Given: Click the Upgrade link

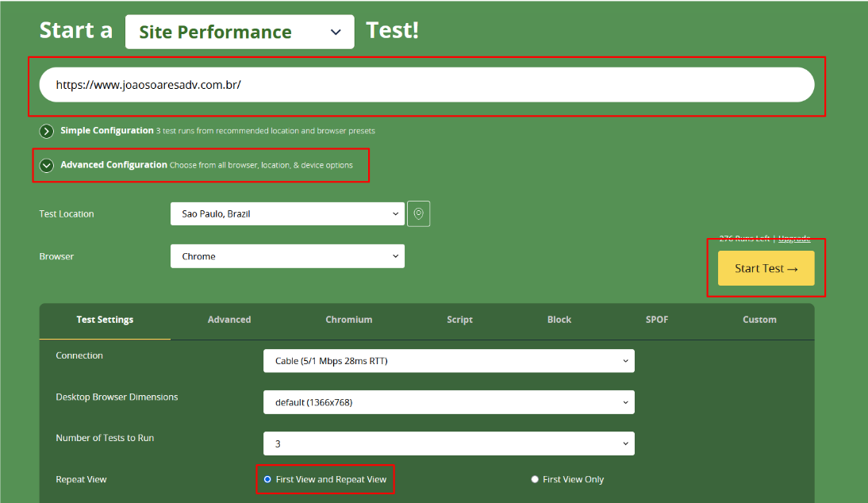Looking at the screenshot, I should pyautogui.click(x=794, y=239).
